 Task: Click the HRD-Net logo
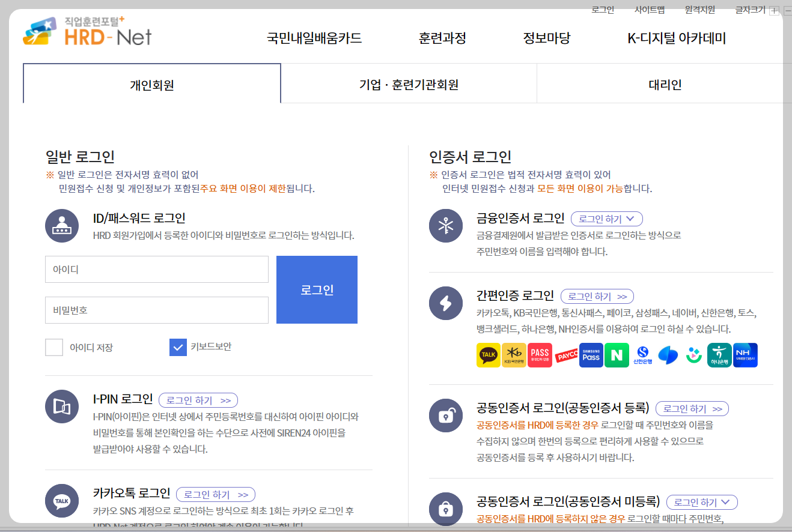click(88, 32)
